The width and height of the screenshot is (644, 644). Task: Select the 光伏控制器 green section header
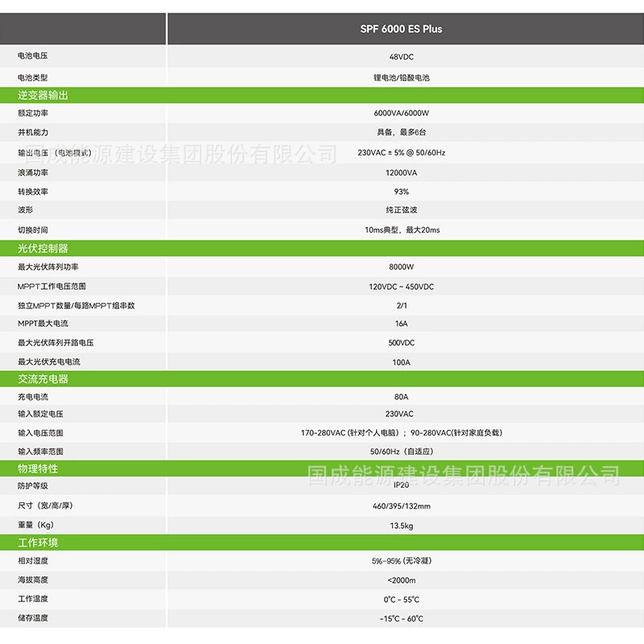322,248
